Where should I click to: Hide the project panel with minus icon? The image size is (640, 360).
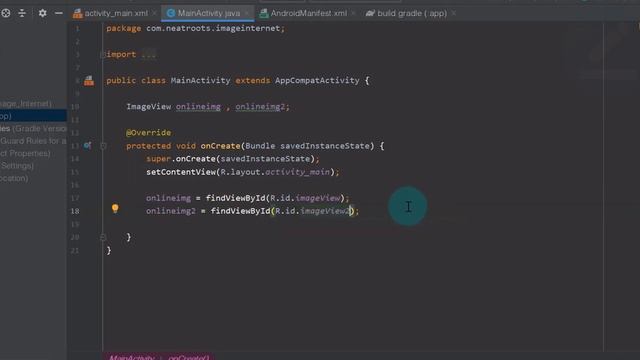coord(58,13)
